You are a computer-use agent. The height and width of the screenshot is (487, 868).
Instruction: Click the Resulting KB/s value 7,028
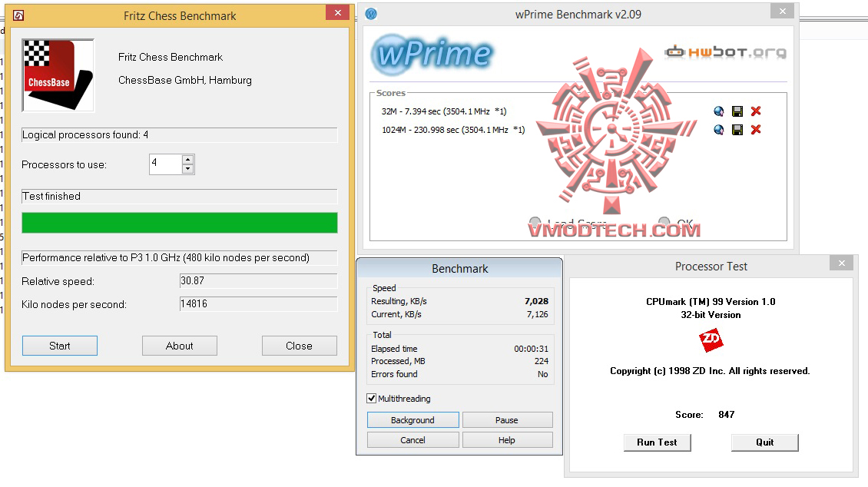(x=536, y=301)
